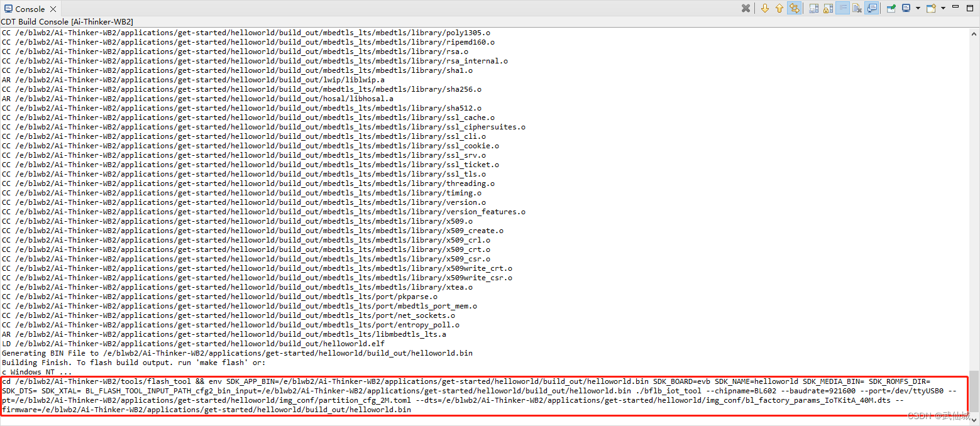This screenshot has height=426, width=980.
Task: Click the line ending in ssl_ciphersuites.o
Action: tap(263, 127)
